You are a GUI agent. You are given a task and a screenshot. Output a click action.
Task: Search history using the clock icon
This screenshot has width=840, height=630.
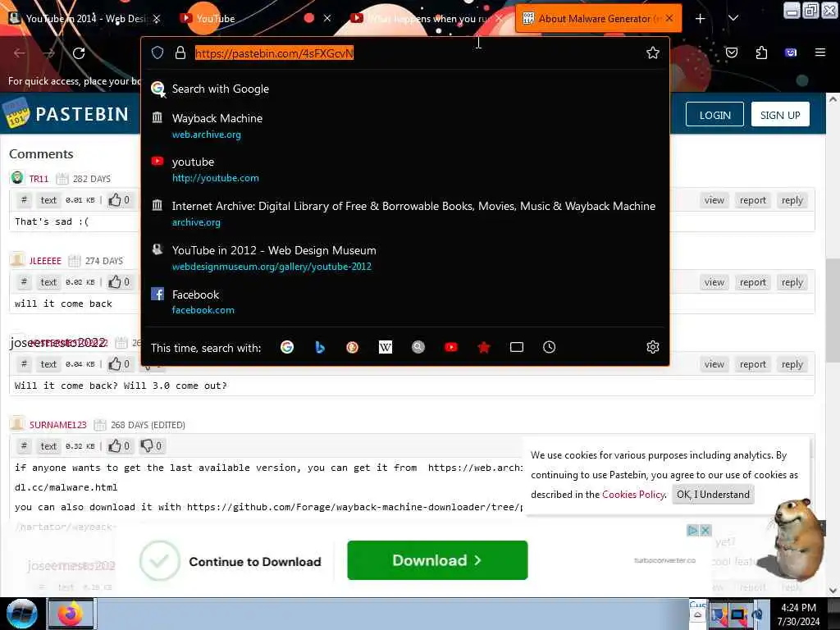[x=549, y=347]
